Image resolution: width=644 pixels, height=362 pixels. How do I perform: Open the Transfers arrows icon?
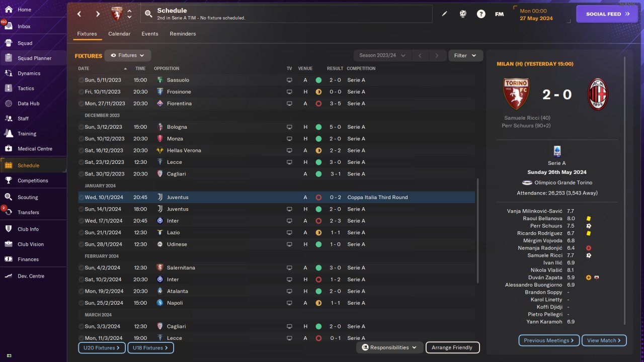(x=9, y=212)
